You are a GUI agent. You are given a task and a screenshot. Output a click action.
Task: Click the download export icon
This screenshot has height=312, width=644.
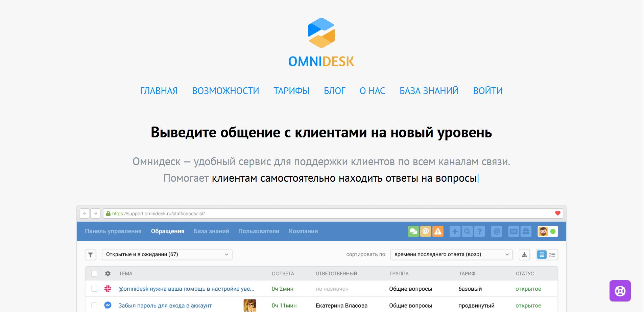pos(524,255)
